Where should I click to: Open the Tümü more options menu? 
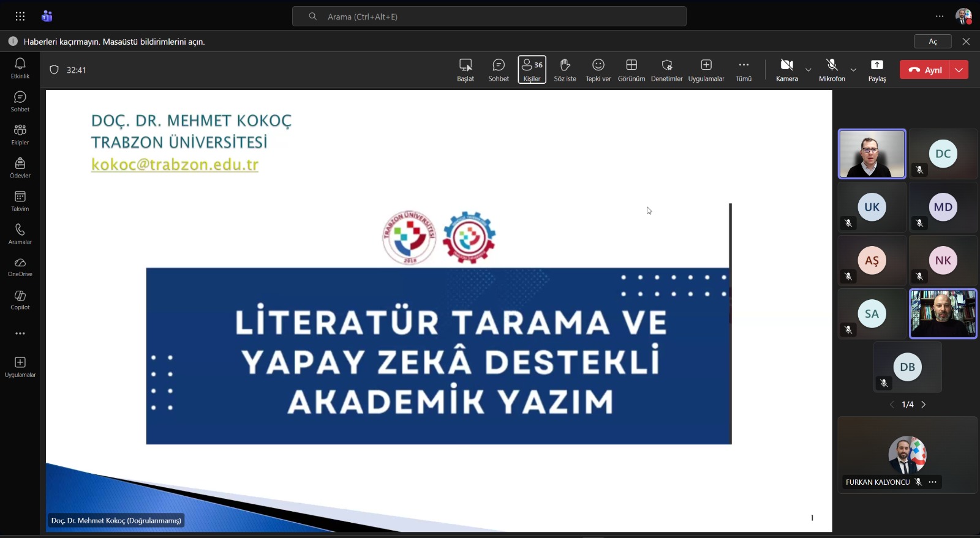click(743, 70)
